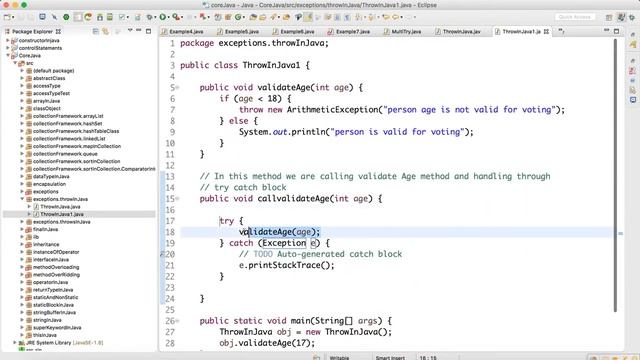The height and width of the screenshot is (360, 640).
Task: Click the Open Perspective icon
Action: coord(609,17)
